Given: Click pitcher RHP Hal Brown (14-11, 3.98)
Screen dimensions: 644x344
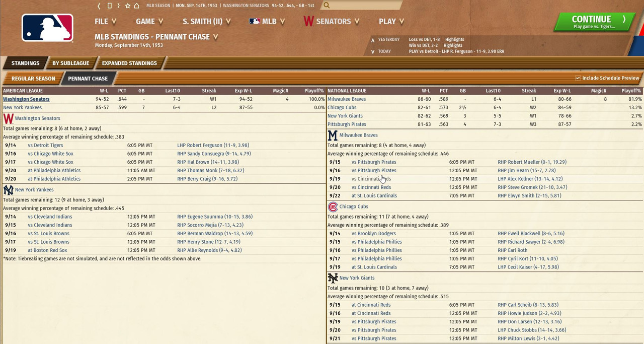Looking at the screenshot, I should [208, 162].
